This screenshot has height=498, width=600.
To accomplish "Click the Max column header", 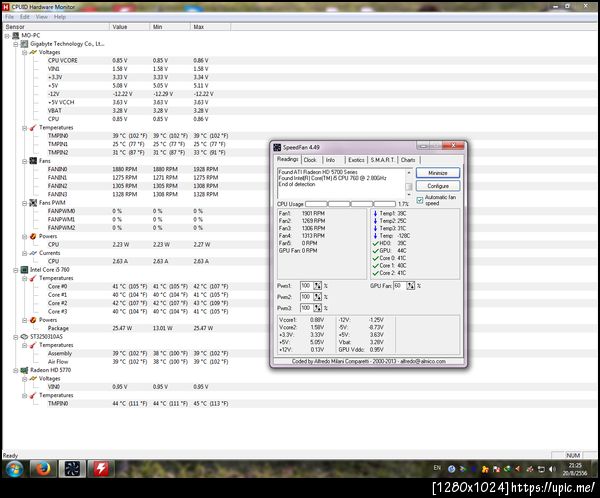I will (210, 27).
